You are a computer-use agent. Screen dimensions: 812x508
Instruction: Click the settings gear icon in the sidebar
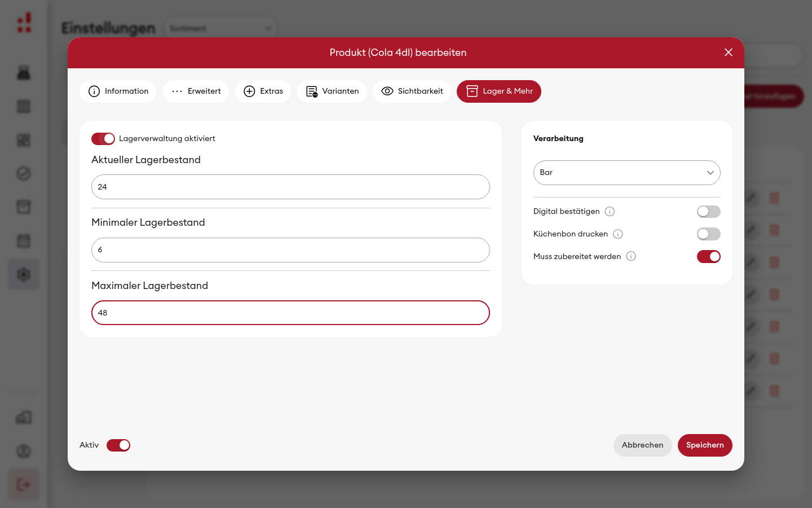pyautogui.click(x=24, y=275)
